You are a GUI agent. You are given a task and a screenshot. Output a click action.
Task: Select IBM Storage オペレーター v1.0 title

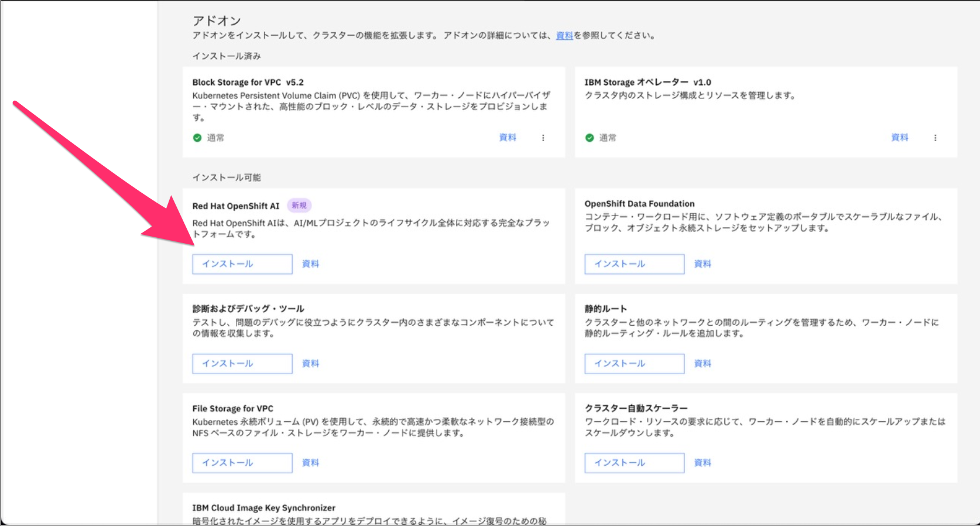(647, 83)
